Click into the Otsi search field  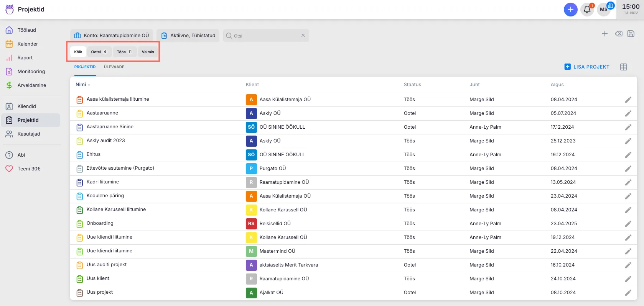265,36
